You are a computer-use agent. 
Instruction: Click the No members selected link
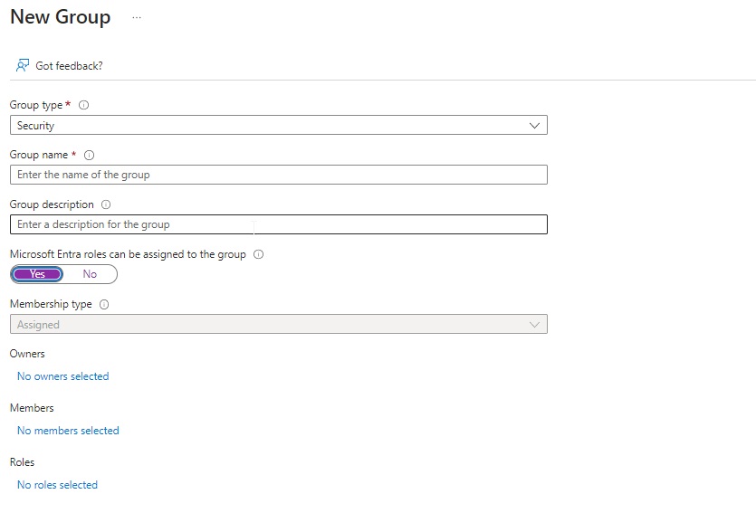tap(68, 431)
